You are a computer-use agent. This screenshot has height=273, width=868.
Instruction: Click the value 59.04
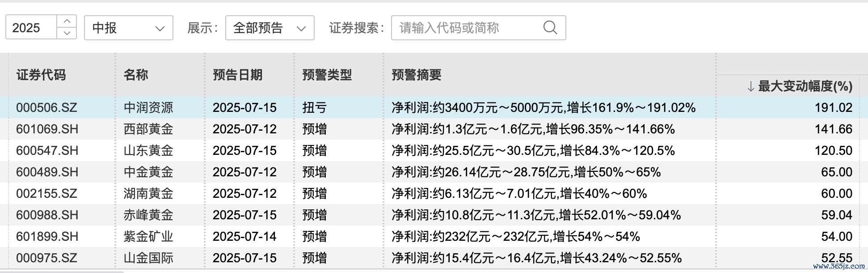(x=837, y=215)
